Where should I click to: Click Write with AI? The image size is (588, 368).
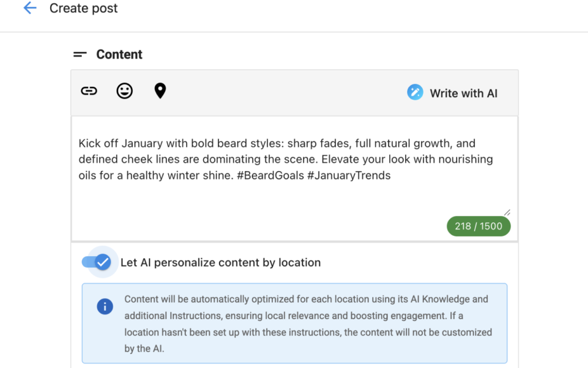point(463,93)
